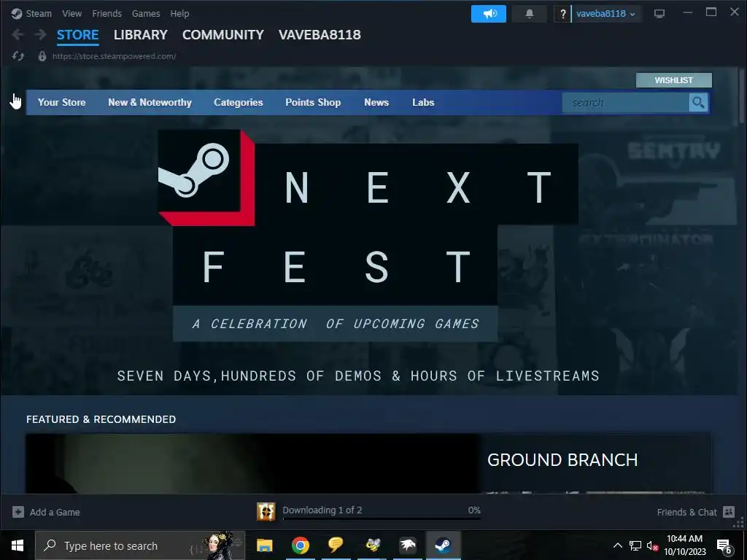Open the New & Noteworthy dropdown
The width and height of the screenshot is (747, 560).
(150, 102)
